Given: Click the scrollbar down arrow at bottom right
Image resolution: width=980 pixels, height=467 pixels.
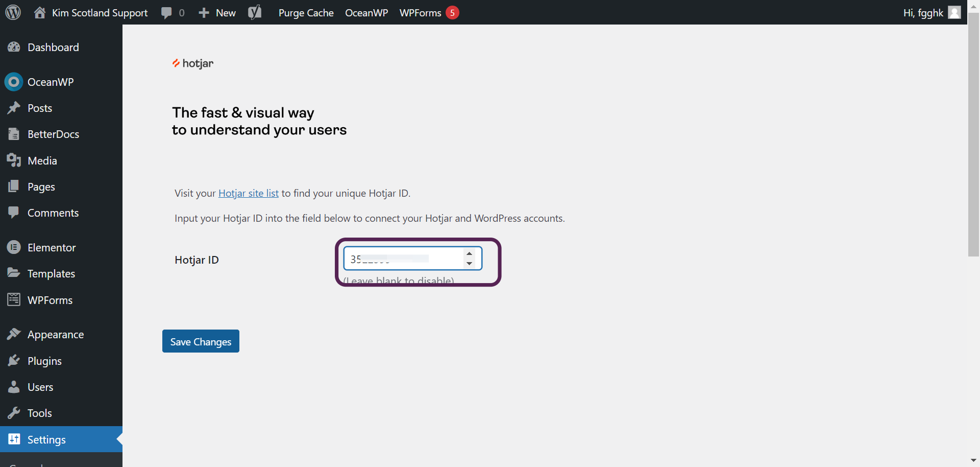Looking at the screenshot, I should click(x=974, y=460).
